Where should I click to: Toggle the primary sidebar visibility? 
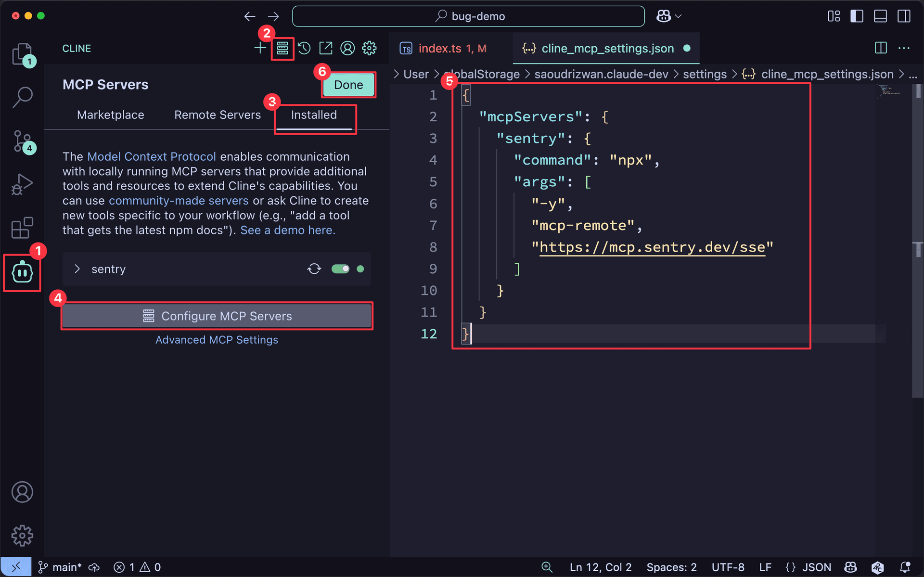(x=856, y=15)
